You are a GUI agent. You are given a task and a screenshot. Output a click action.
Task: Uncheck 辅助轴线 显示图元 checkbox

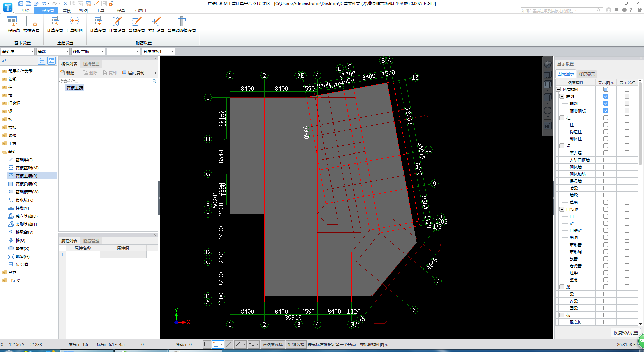pyautogui.click(x=606, y=111)
